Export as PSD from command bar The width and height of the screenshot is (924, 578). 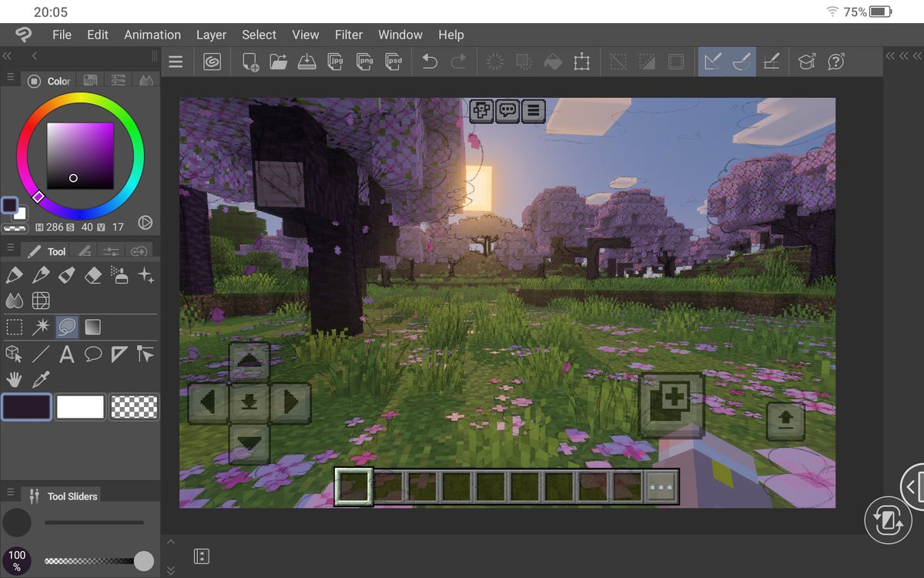(x=393, y=62)
